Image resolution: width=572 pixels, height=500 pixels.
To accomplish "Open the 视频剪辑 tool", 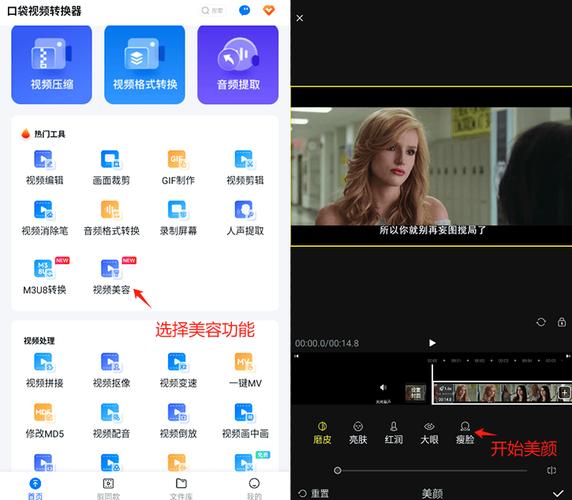I will click(245, 167).
